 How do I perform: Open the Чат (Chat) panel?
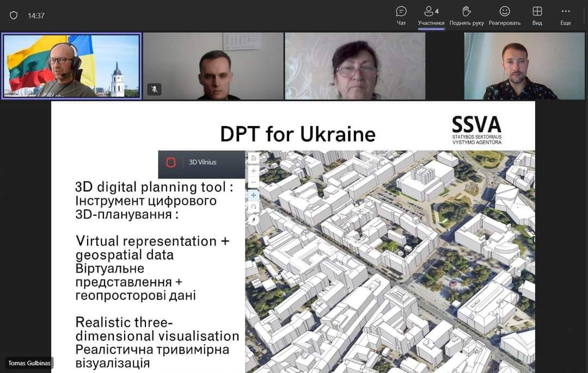pos(401,15)
